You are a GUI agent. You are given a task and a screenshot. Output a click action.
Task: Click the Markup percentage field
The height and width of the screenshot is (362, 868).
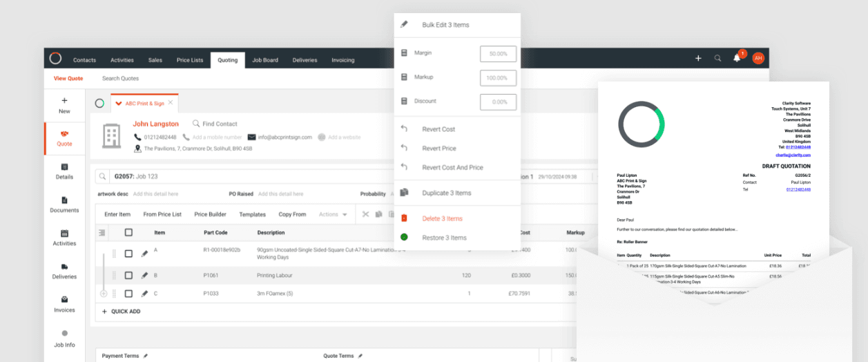coord(498,77)
